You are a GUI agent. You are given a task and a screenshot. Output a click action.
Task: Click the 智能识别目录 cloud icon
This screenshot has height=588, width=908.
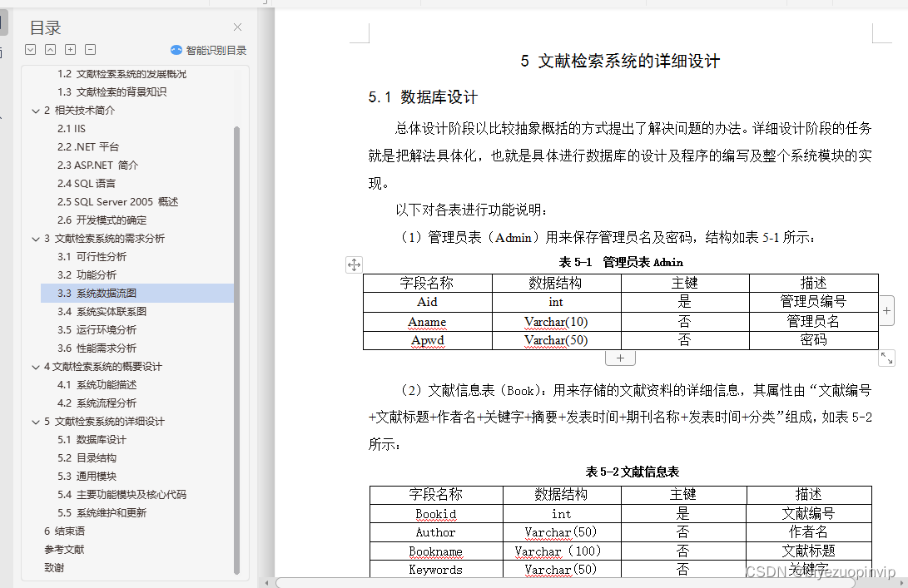pos(176,51)
